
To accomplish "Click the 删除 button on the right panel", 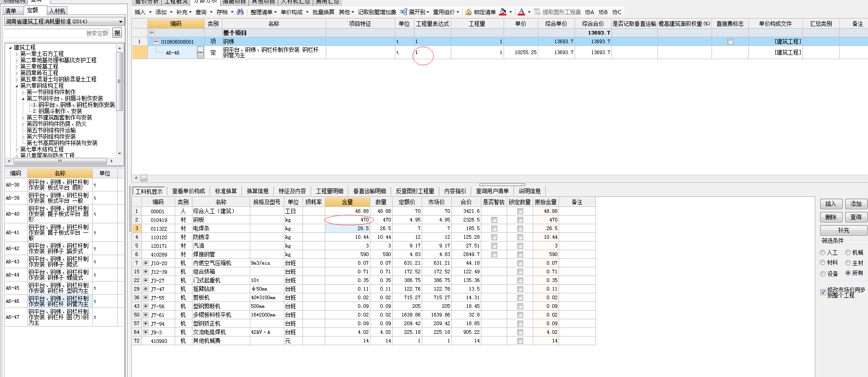I will (x=831, y=217).
